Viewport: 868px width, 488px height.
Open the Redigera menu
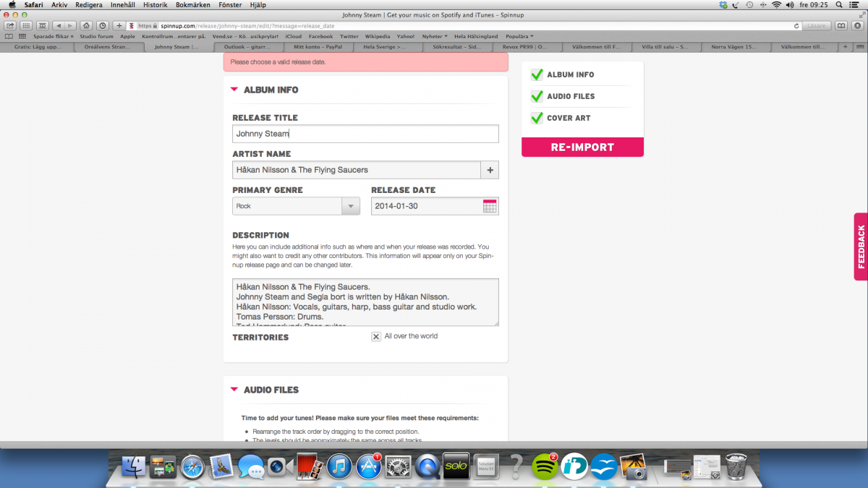pos(89,4)
